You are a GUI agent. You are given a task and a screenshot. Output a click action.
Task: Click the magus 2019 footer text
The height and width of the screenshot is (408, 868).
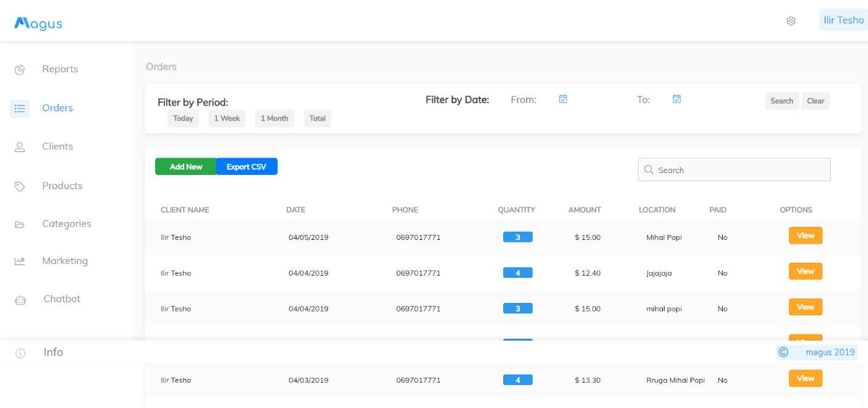pyautogui.click(x=830, y=352)
